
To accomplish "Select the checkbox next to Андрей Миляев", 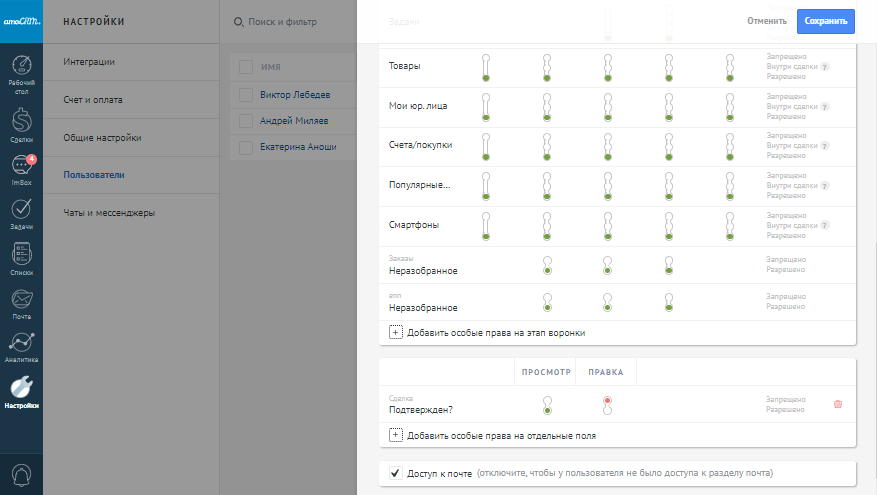I will click(245, 121).
